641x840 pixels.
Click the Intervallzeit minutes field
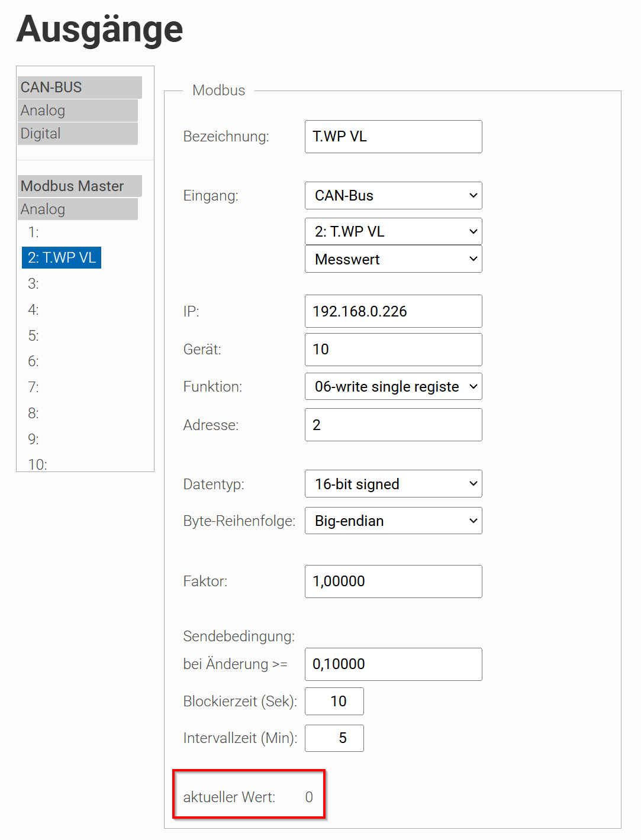(x=334, y=738)
